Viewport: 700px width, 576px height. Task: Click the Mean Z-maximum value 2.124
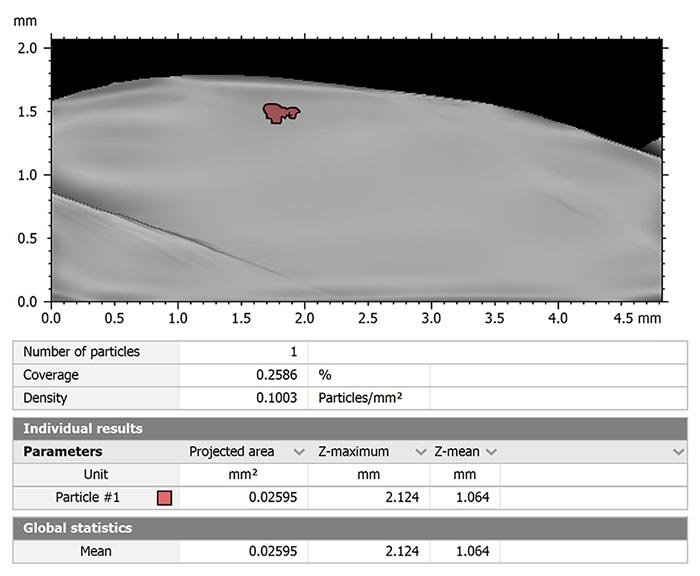(402, 551)
